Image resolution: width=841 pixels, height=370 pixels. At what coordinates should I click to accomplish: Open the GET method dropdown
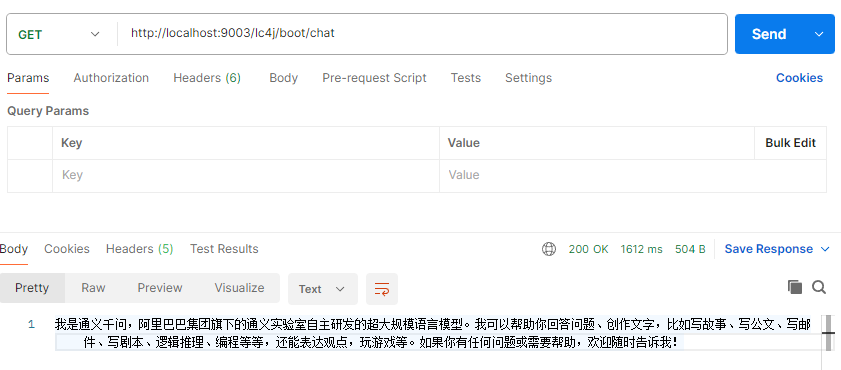click(60, 34)
